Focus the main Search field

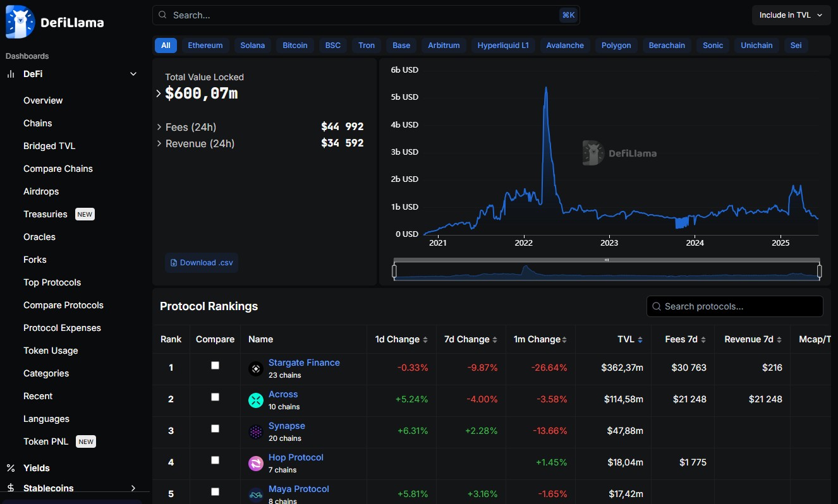(x=366, y=15)
